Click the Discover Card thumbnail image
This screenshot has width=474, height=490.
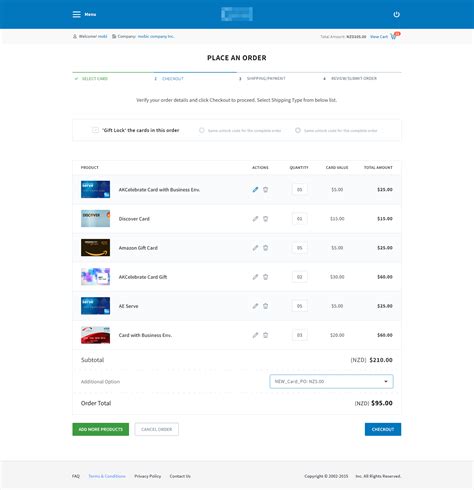click(95, 218)
